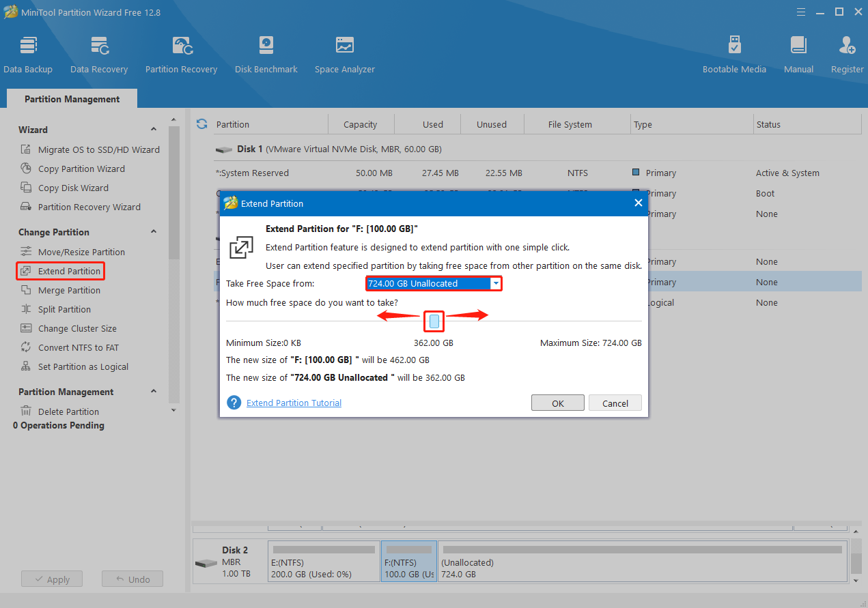Click the 0 Operations Pending text
Screen dimensions: 868x608
point(59,425)
